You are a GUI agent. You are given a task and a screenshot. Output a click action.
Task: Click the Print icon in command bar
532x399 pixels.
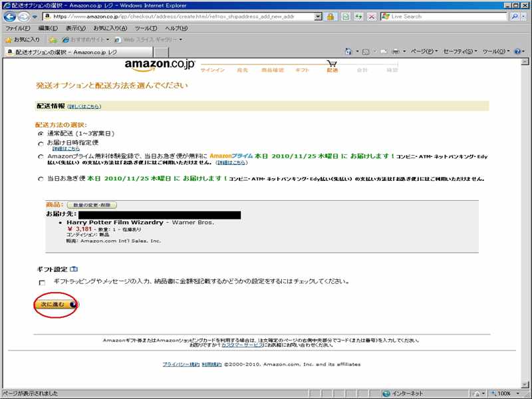point(395,52)
